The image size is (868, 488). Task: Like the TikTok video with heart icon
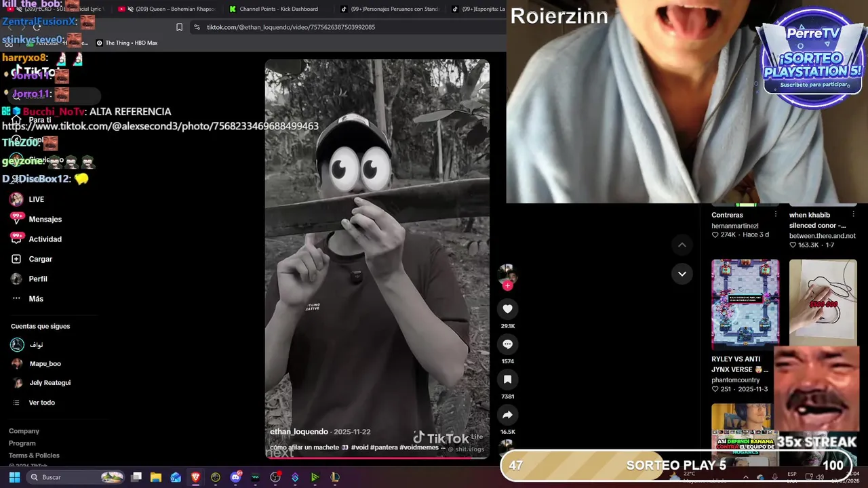tap(507, 309)
